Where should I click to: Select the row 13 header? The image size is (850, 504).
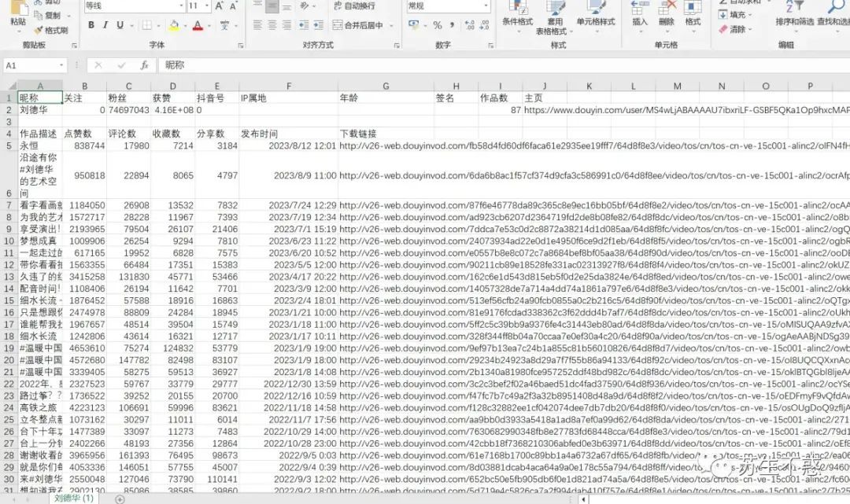pos(9,277)
